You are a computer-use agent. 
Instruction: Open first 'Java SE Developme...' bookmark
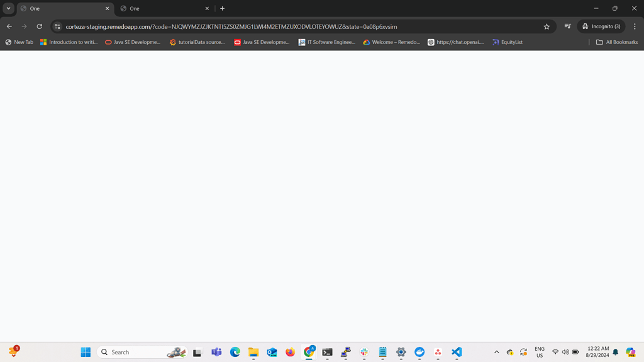(132, 42)
